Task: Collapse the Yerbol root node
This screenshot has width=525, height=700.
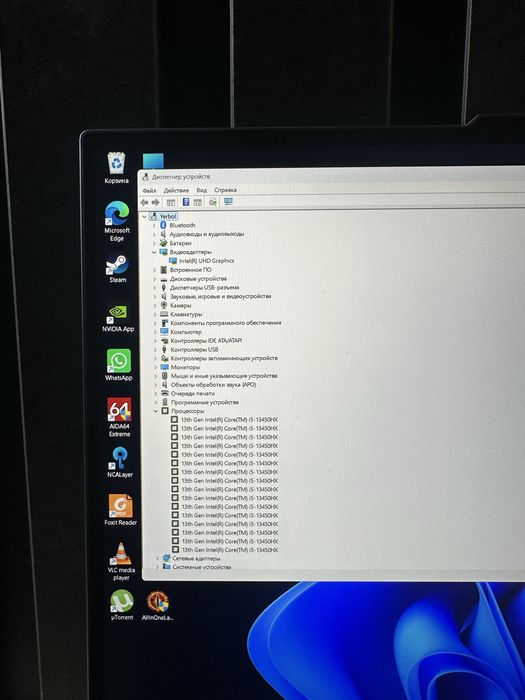Action: click(144, 217)
